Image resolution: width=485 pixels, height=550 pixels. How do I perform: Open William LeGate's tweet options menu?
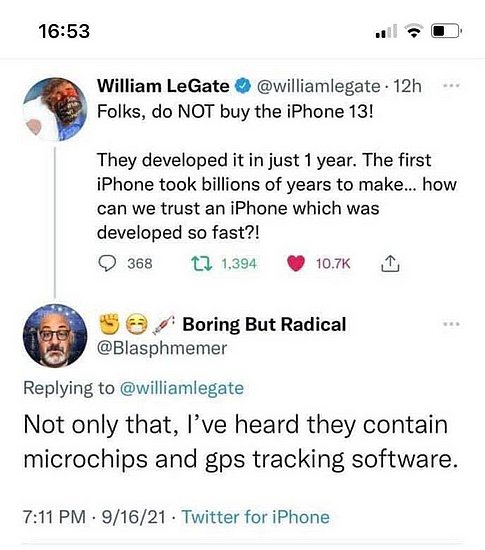pos(451,86)
